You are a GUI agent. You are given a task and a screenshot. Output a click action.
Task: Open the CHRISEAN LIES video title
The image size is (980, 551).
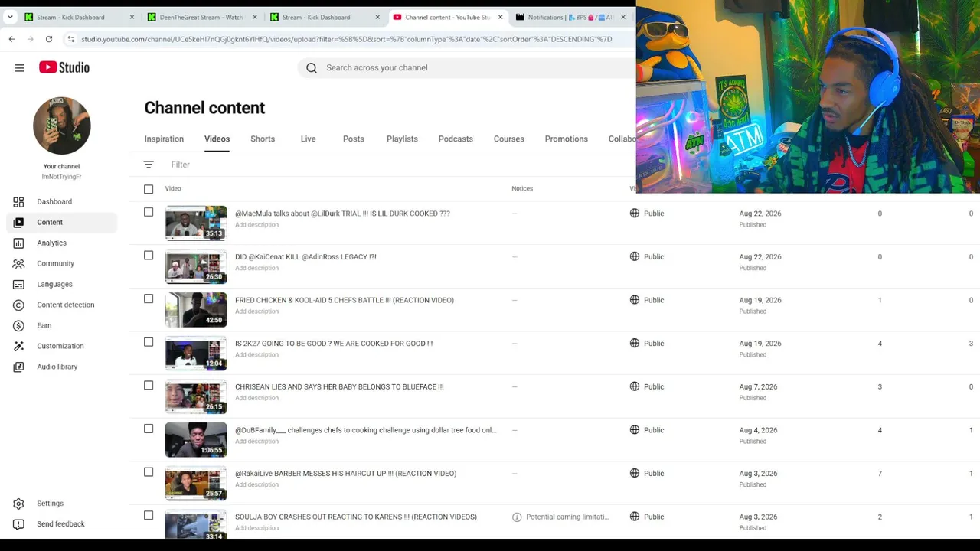coord(339,387)
